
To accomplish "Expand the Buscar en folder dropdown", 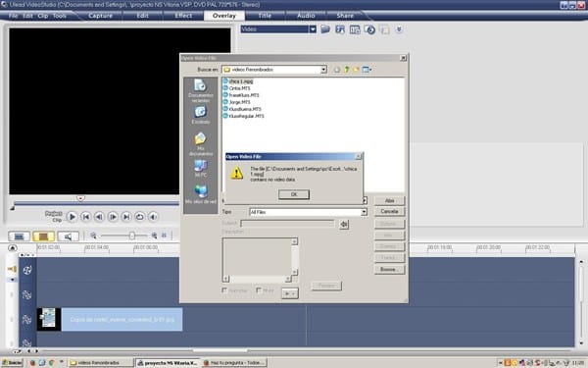I will point(323,70).
